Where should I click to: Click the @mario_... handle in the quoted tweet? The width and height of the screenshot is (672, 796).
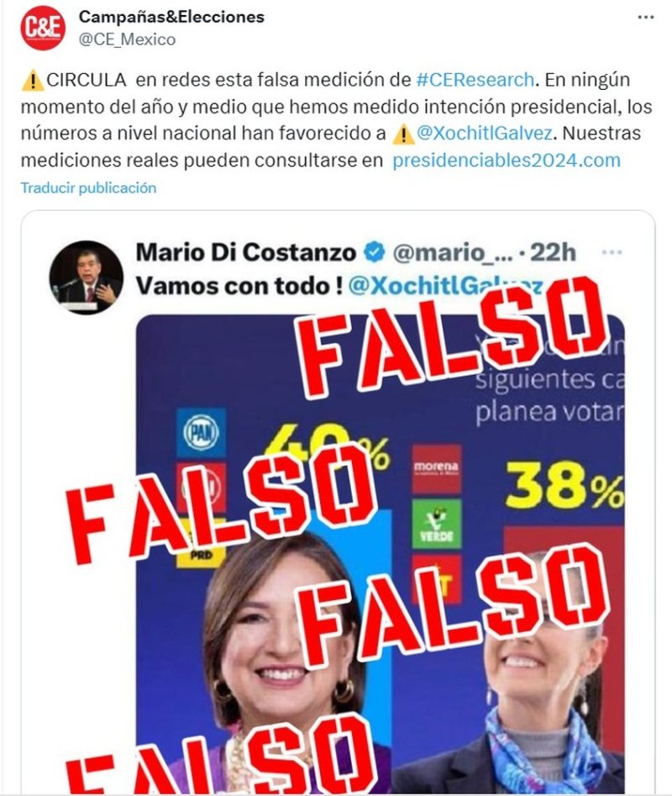453,253
